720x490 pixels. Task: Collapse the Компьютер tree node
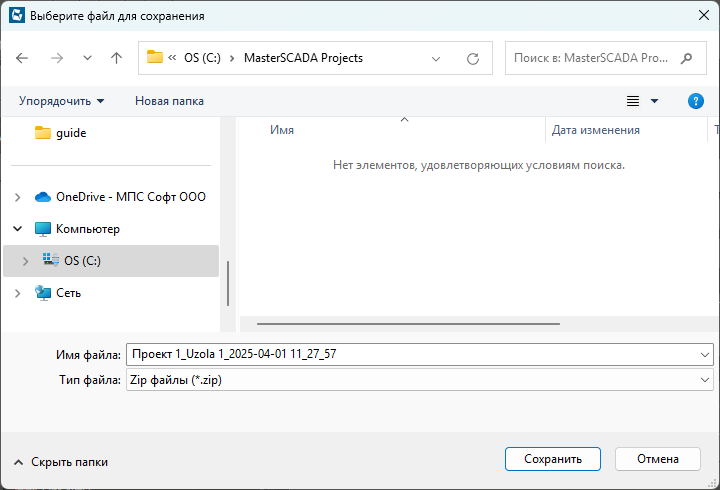(17, 229)
